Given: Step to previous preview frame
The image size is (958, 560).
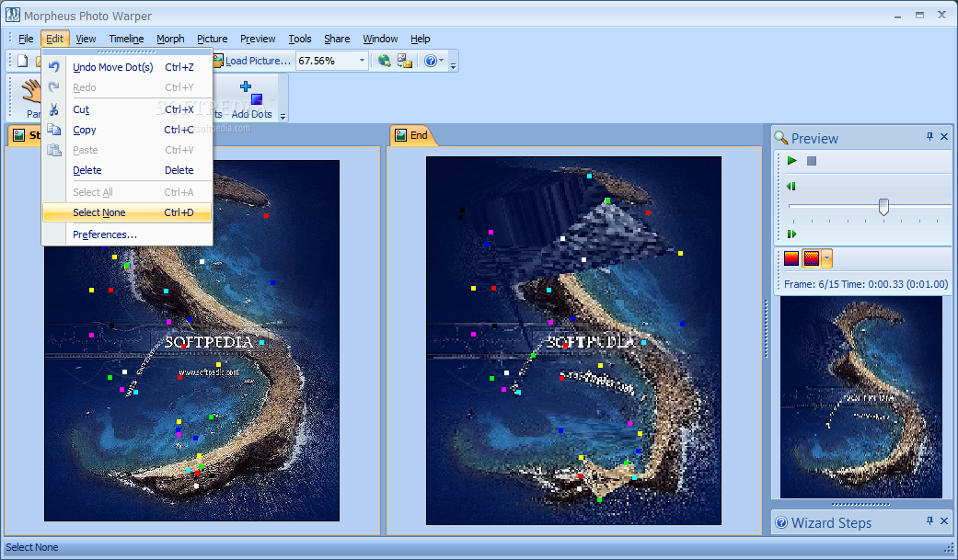Looking at the screenshot, I should (791, 187).
